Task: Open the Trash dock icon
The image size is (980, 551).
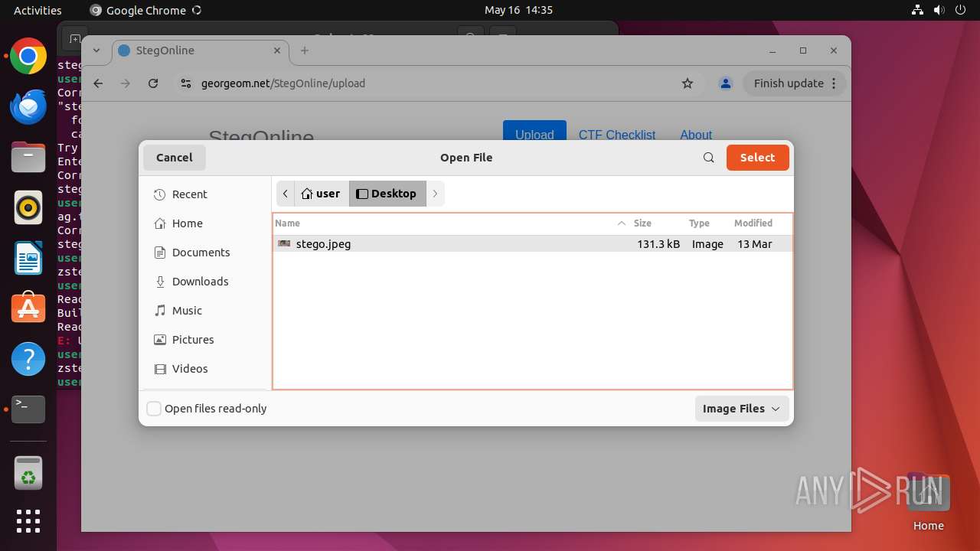Action: click(x=28, y=473)
